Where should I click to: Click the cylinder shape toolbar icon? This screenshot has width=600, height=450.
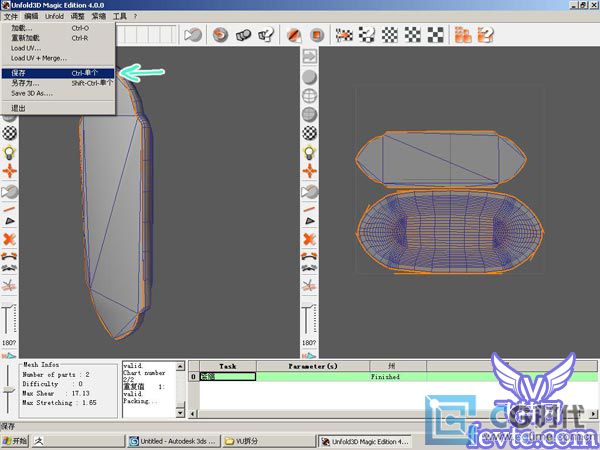243,35
